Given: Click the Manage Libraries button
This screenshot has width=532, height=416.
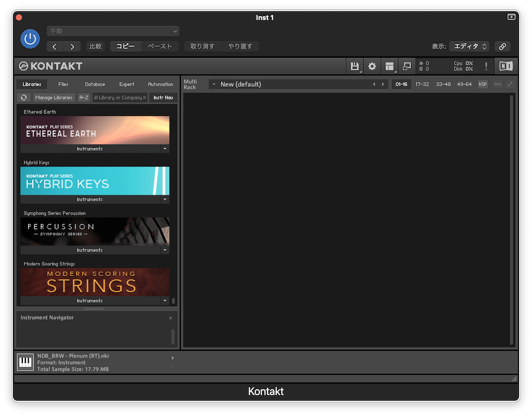Looking at the screenshot, I should click(54, 97).
